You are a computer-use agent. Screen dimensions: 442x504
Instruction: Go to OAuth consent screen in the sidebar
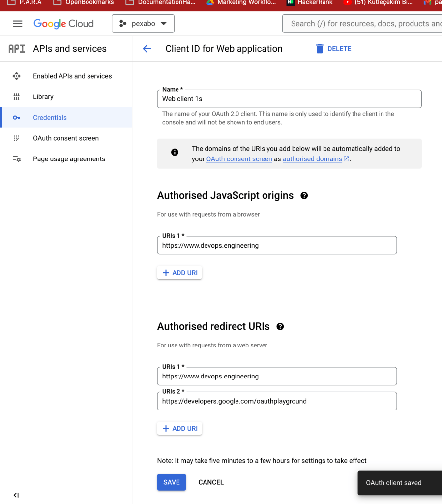coord(66,138)
